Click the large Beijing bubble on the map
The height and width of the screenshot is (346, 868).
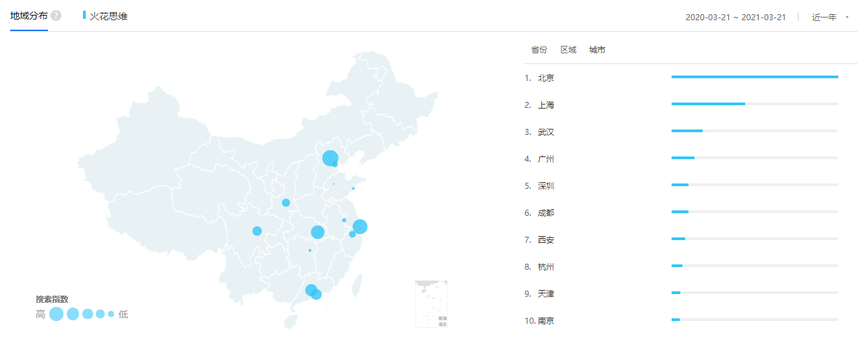[330, 158]
